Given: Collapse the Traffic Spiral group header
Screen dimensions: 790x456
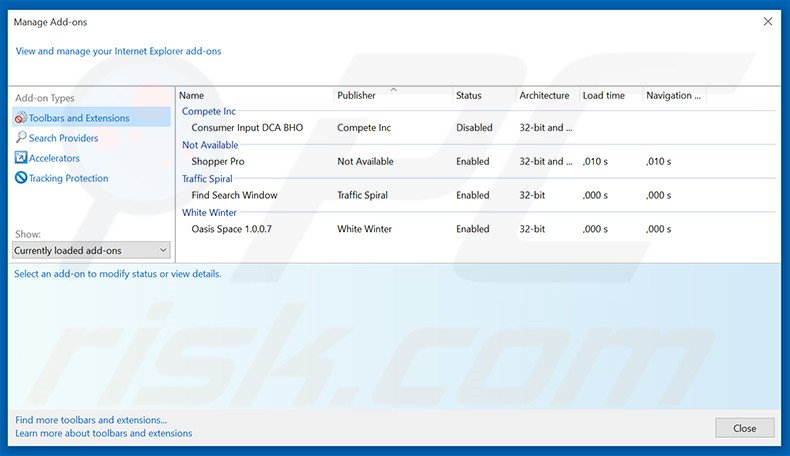Looking at the screenshot, I should click(x=207, y=179).
